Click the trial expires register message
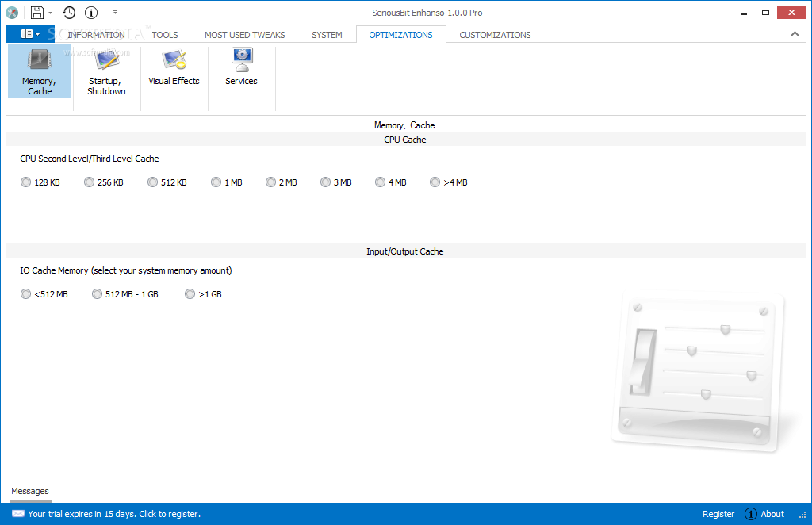The image size is (812, 525). (114, 514)
